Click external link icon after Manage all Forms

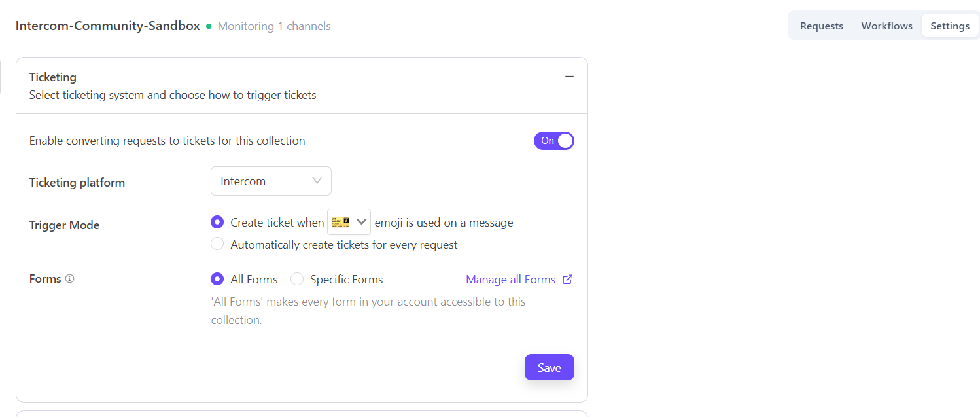[x=568, y=280]
